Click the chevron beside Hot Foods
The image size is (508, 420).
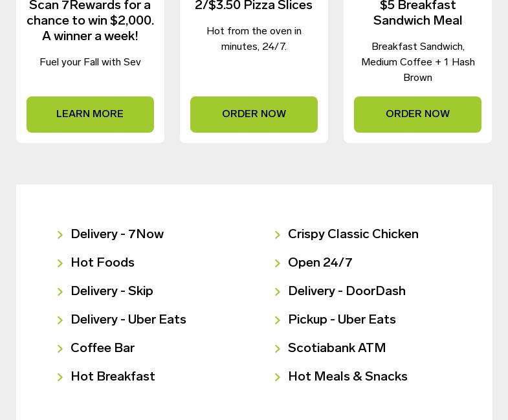[x=60, y=263]
